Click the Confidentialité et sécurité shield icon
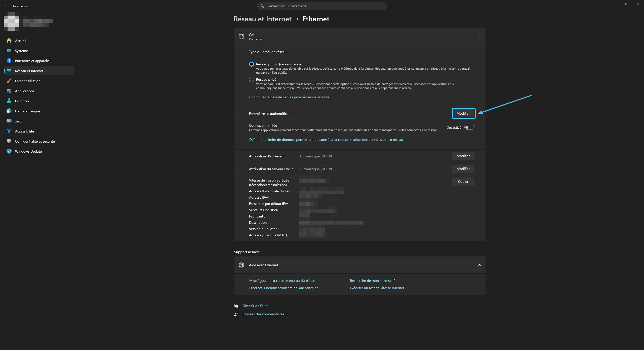Viewport: 644px width, 350px height. coord(9,141)
